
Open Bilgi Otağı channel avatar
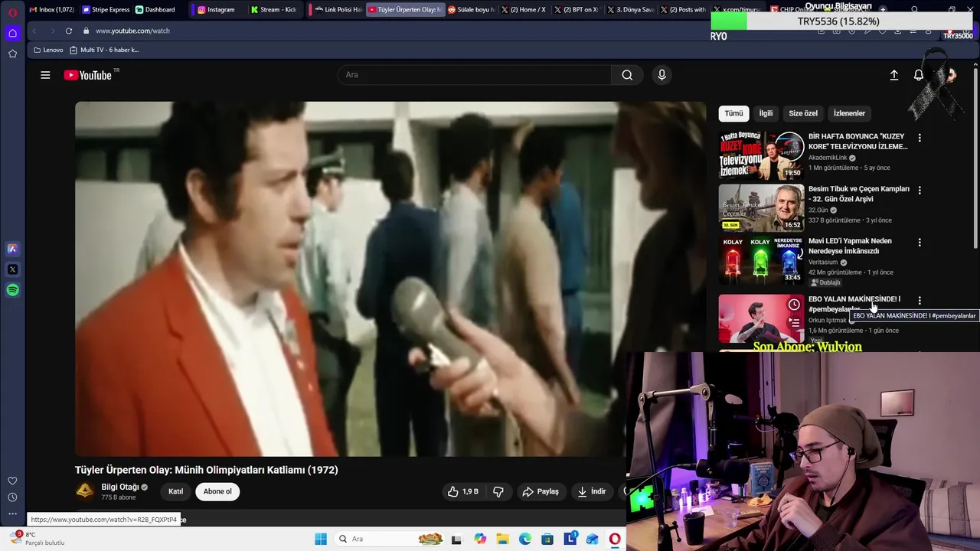click(x=85, y=491)
